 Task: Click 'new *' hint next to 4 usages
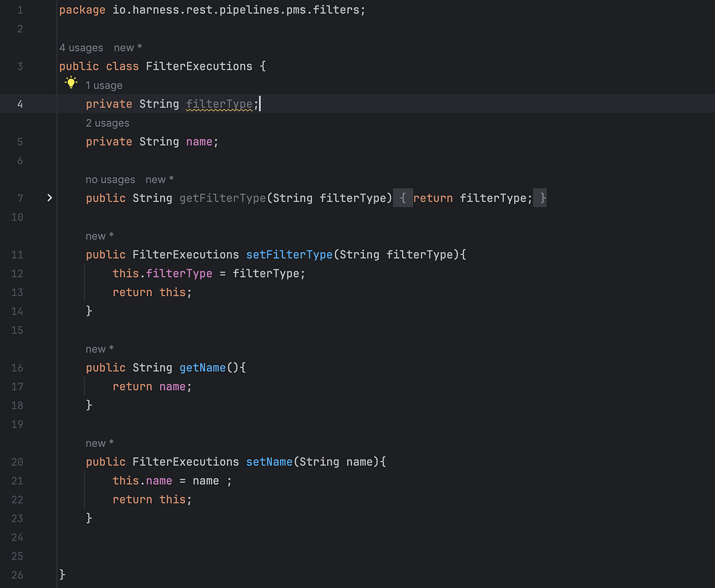tap(128, 48)
